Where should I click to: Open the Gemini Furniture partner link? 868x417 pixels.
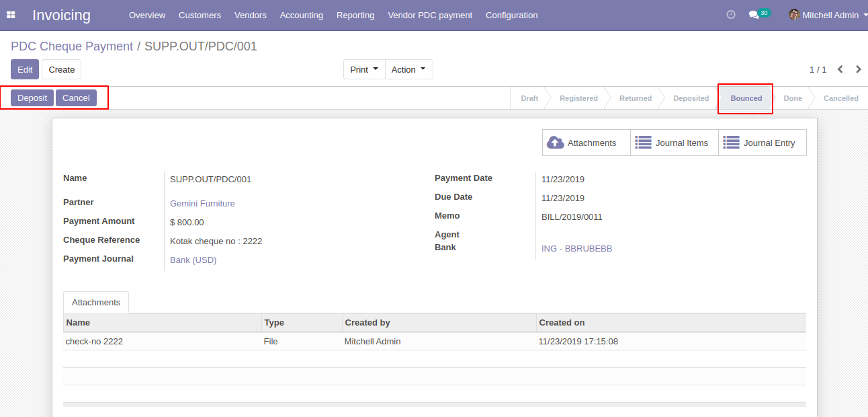(202, 203)
